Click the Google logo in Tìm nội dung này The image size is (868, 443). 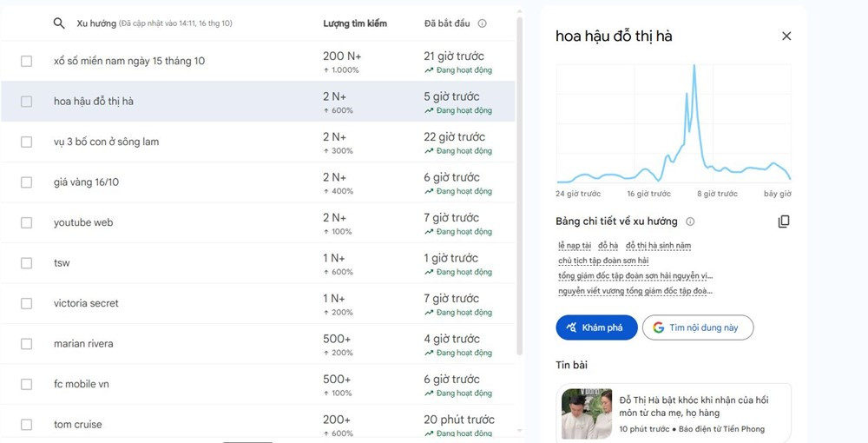coord(658,327)
